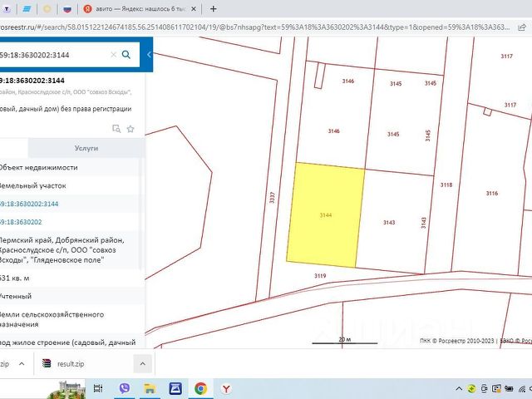Open the blue scanner app on taskbar
This screenshot has height=399, width=532.
175,388
